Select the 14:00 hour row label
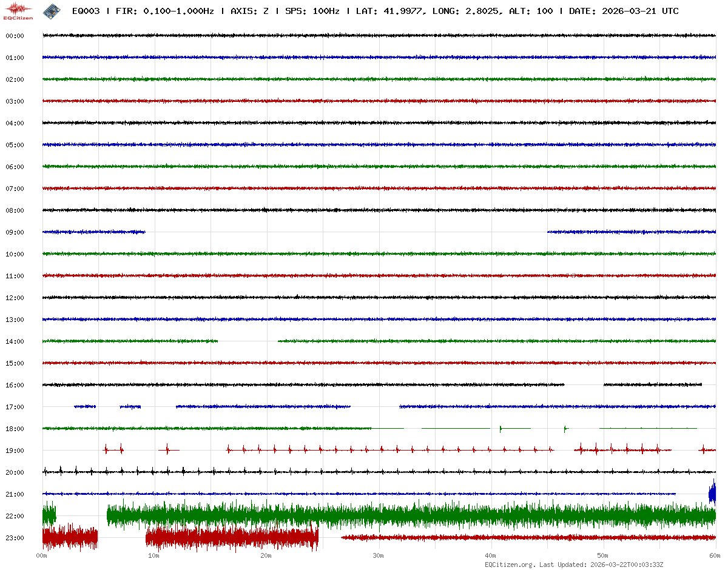Image resolution: width=728 pixels, height=570 pixels. click(15, 341)
